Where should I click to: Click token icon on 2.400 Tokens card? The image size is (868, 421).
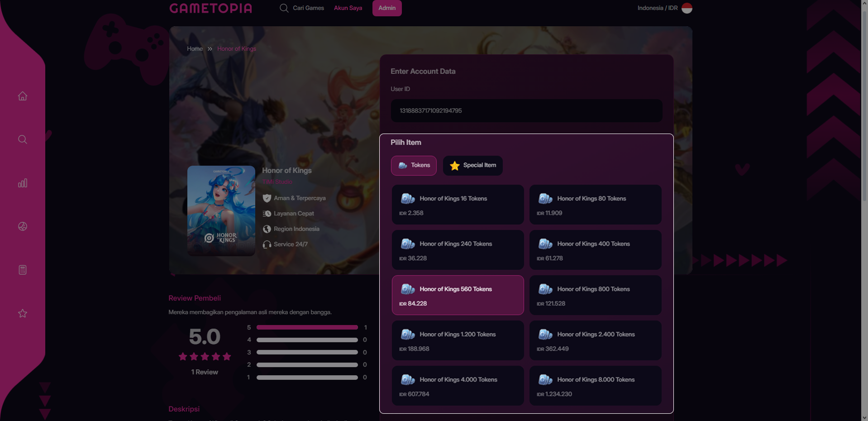pyautogui.click(x=545, y=335)
